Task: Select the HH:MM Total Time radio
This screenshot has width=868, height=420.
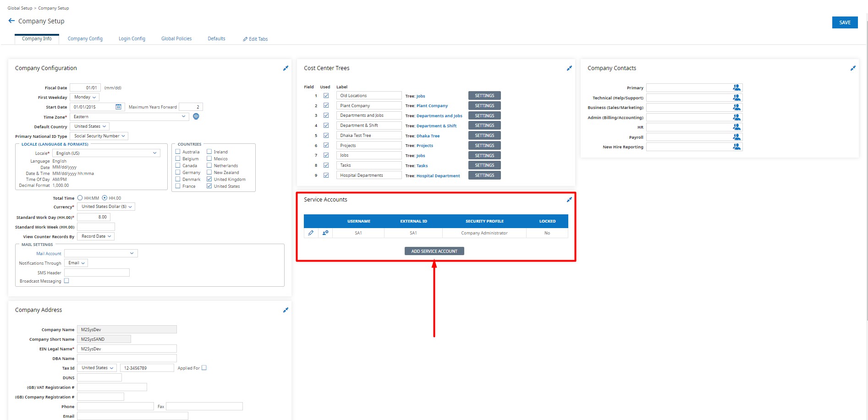Action: 80,198
